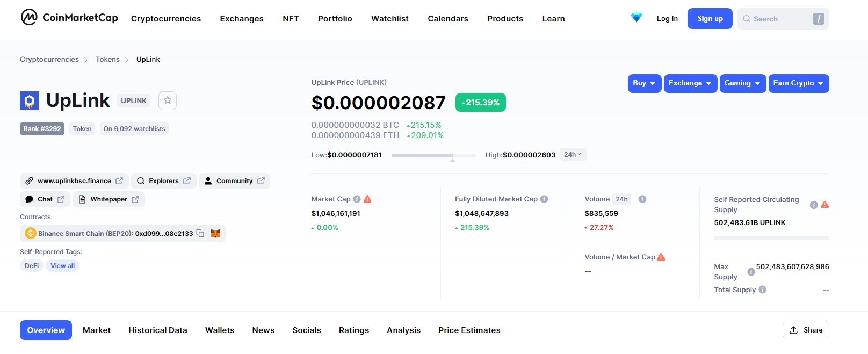The height and width of the screenshot is (354, 868).
Task: Click Volume / Market Cap warning icon
Action: tap(661, 257)
